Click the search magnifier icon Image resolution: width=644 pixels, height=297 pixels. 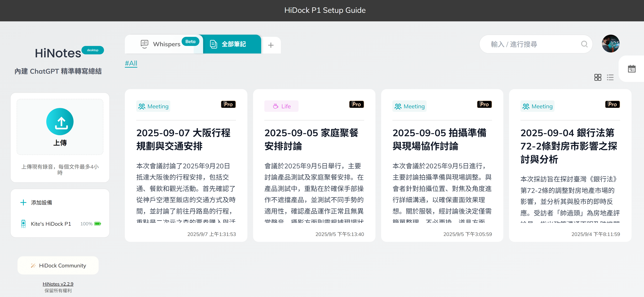click(x=584, y=44)
